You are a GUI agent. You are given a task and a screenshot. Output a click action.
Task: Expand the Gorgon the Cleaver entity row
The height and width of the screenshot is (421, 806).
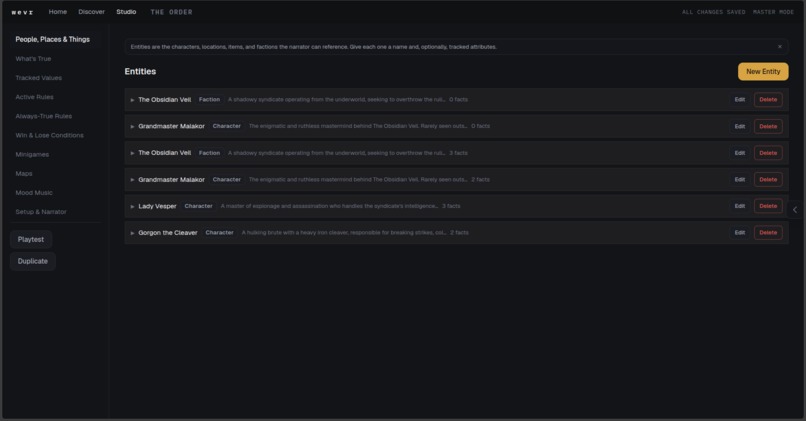(132, 233)
